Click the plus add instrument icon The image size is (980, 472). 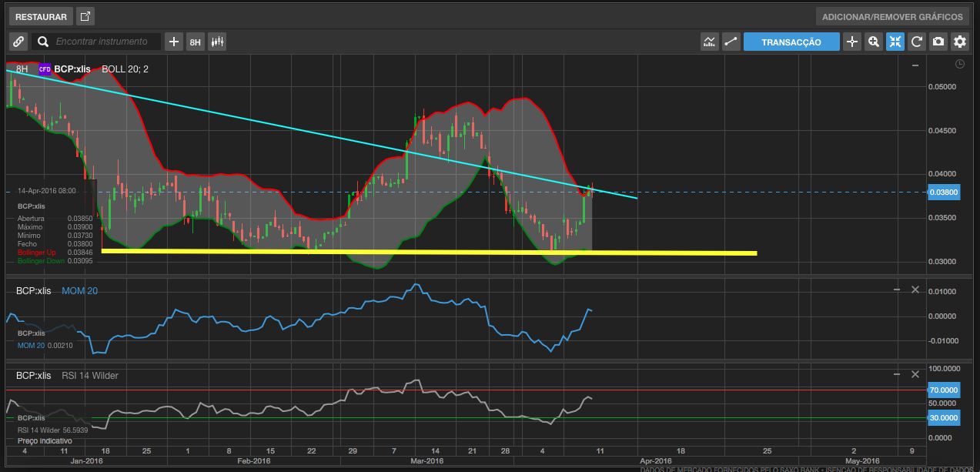click(x=174, y=42)
